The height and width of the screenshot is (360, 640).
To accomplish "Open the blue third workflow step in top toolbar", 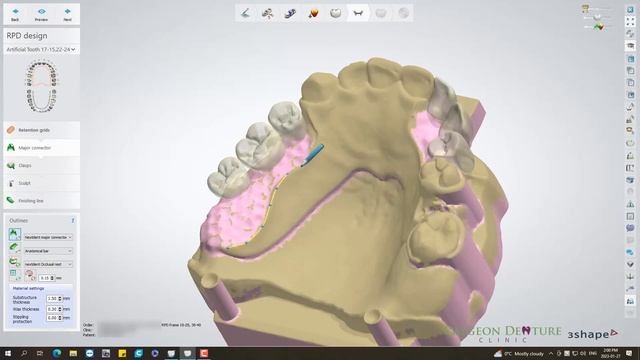I will coord(290,13).
